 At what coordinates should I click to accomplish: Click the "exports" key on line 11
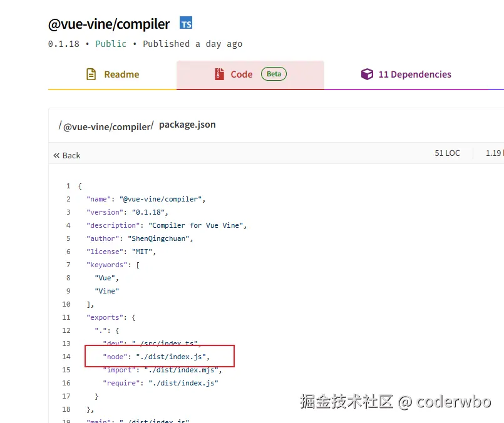tap(105, 318)
